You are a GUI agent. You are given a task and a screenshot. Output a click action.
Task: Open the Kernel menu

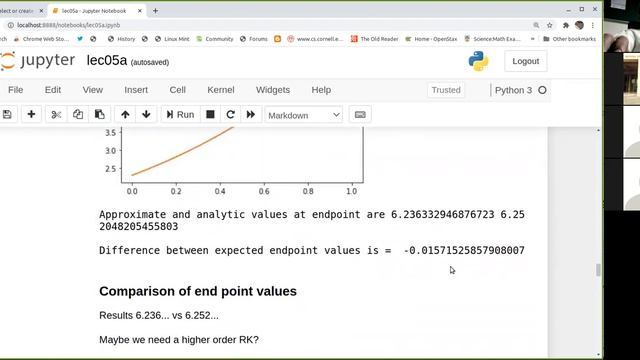pos(221,90)
